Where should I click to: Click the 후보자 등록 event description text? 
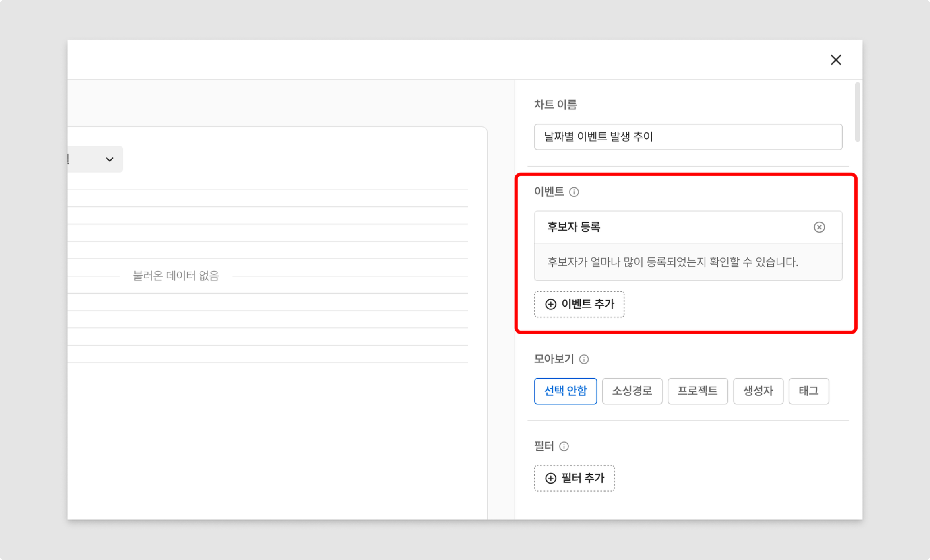point(672,262)
